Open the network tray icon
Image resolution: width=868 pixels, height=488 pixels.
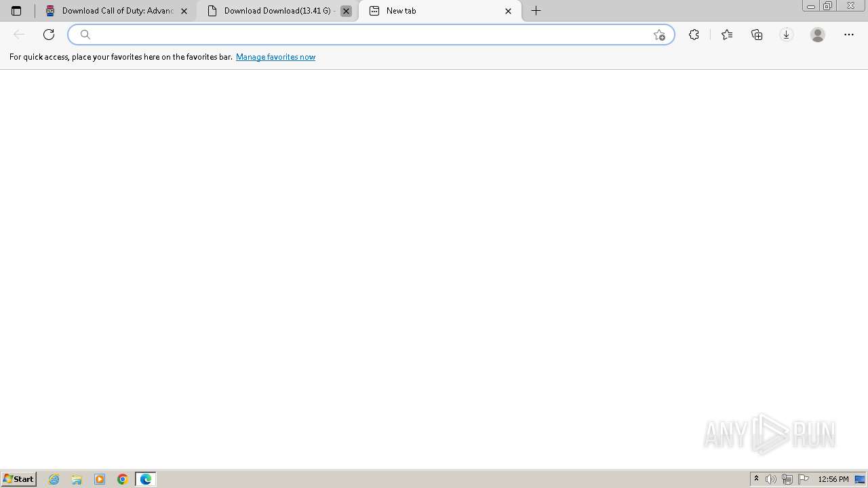[787, 479]
